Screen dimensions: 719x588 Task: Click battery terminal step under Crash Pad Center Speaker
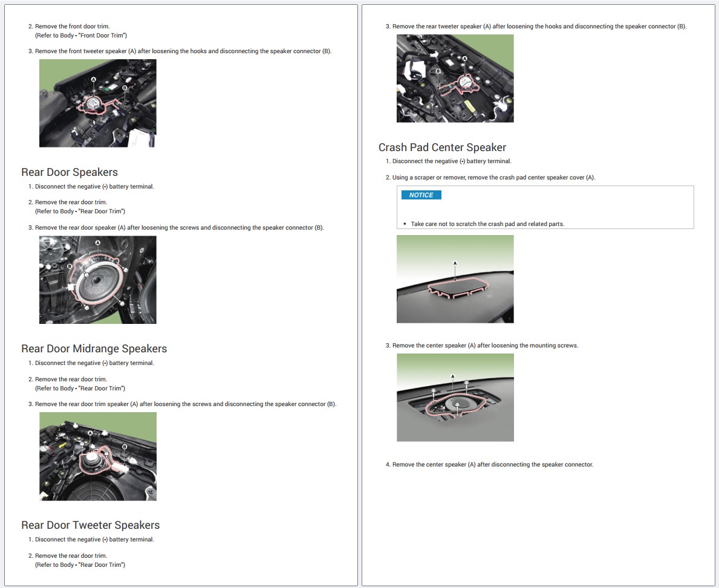point(452,161)
